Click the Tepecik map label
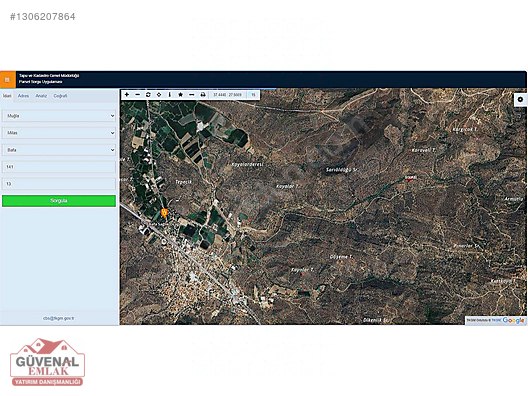 click(184, 182)
